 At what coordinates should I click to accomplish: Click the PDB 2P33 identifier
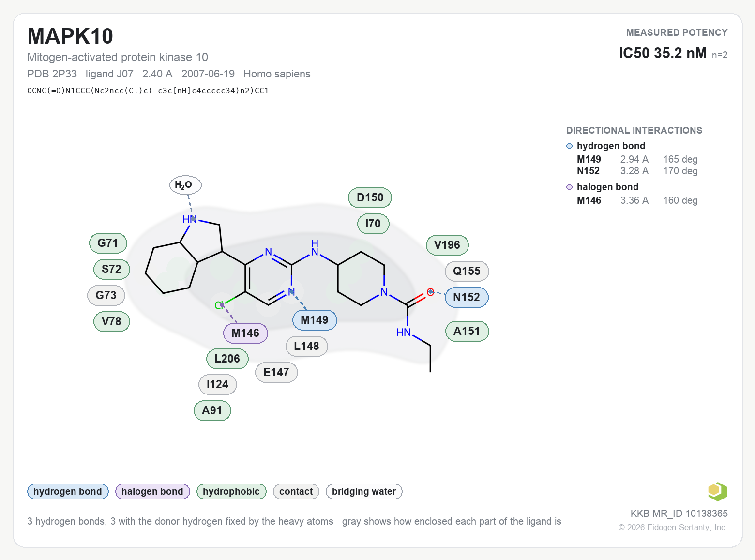point(52,74)
